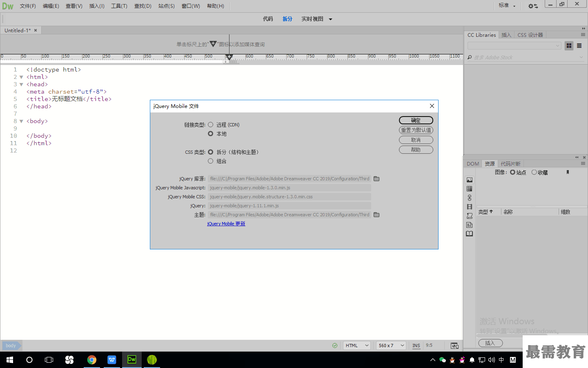Select 站点 image view radio
Image resolution: width=588 pixels, height=368 pixels.
point(512,173)
